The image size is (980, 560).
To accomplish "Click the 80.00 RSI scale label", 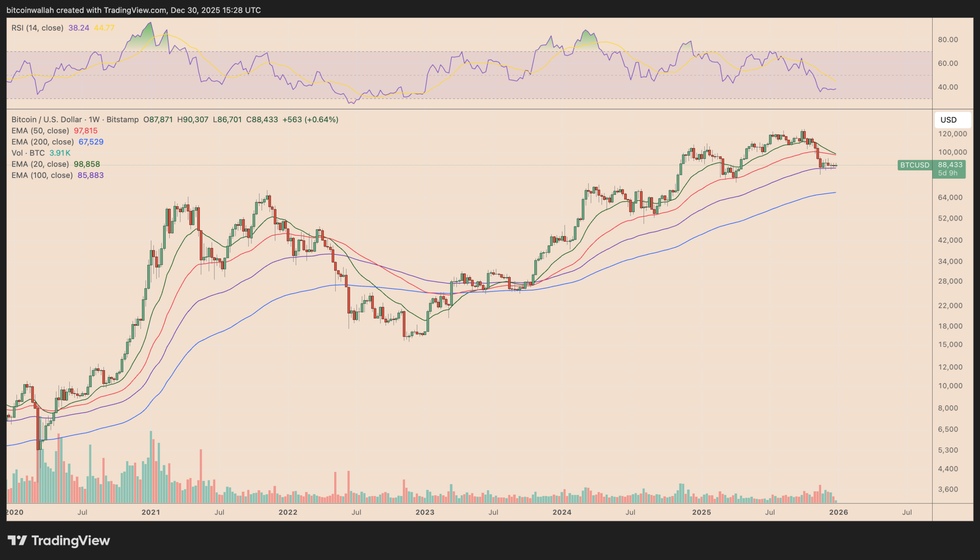I will [x=948, y=39].
